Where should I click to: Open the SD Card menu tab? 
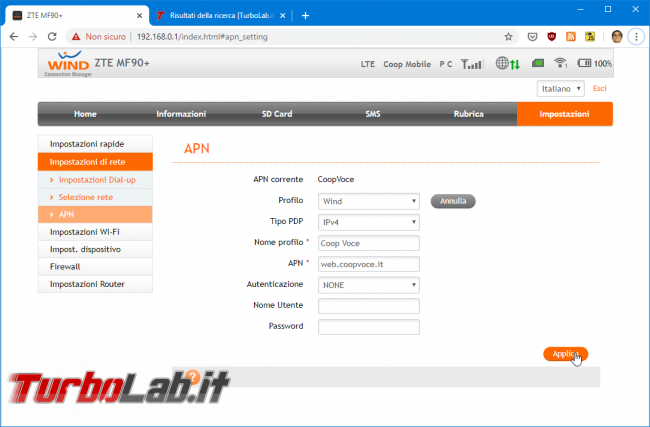[x=277, y=114]
